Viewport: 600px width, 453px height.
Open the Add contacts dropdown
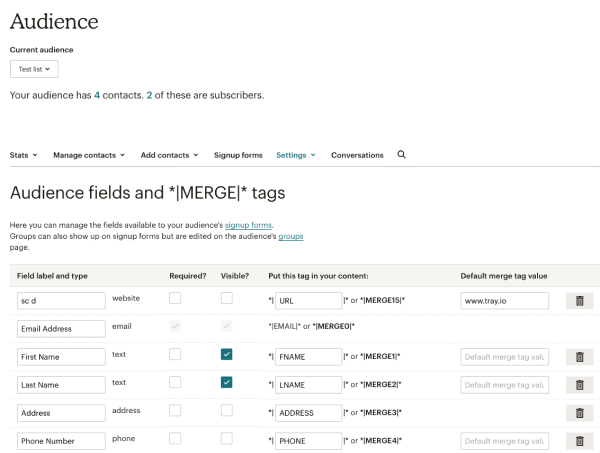169,155
